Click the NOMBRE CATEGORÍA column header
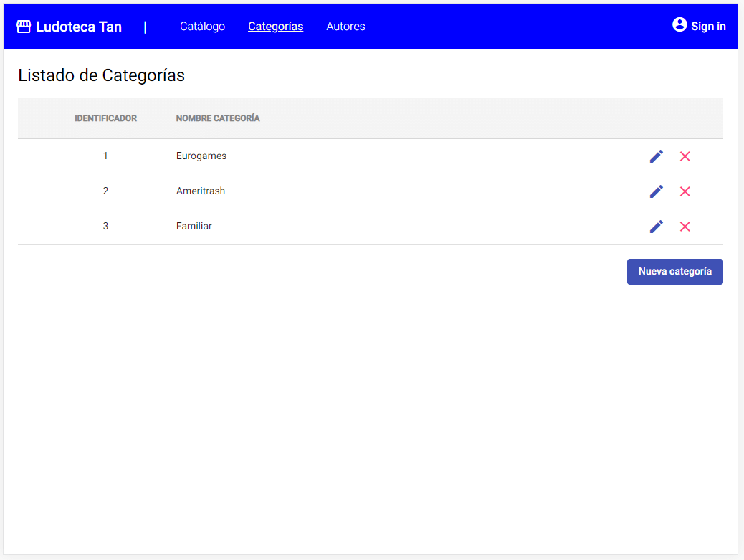 217,118
